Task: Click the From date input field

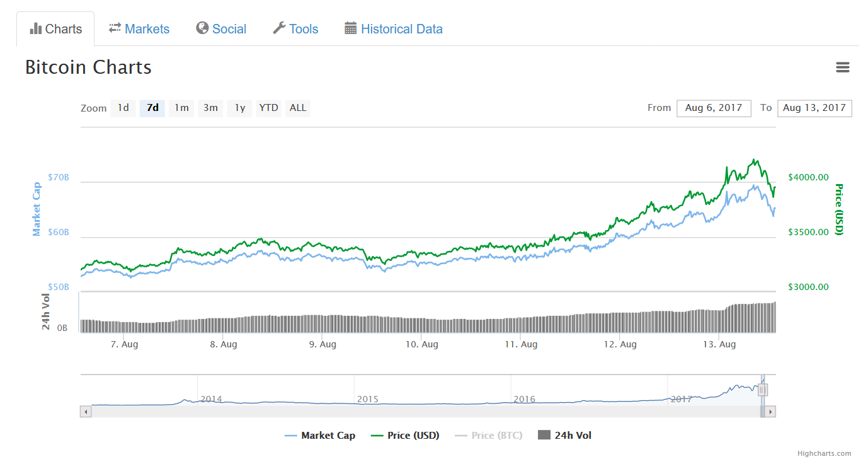Action: click(x=714, y=108)
